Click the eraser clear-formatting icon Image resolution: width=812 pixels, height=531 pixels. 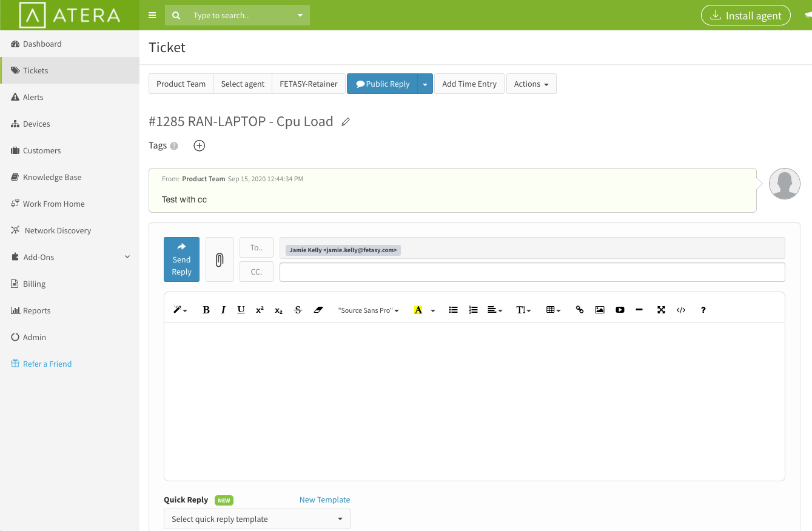(318, 310)
